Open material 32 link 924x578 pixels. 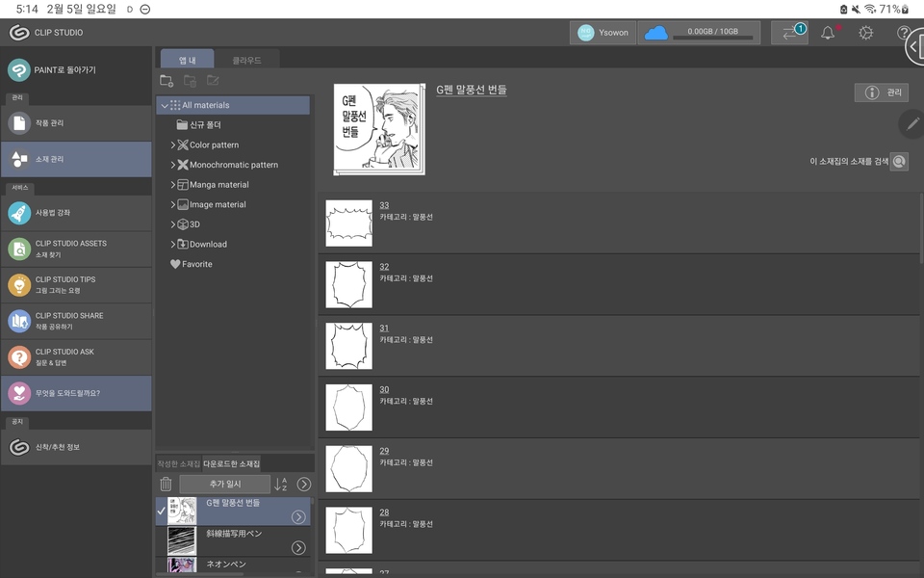pyautogui.click(x=384, y=267)
